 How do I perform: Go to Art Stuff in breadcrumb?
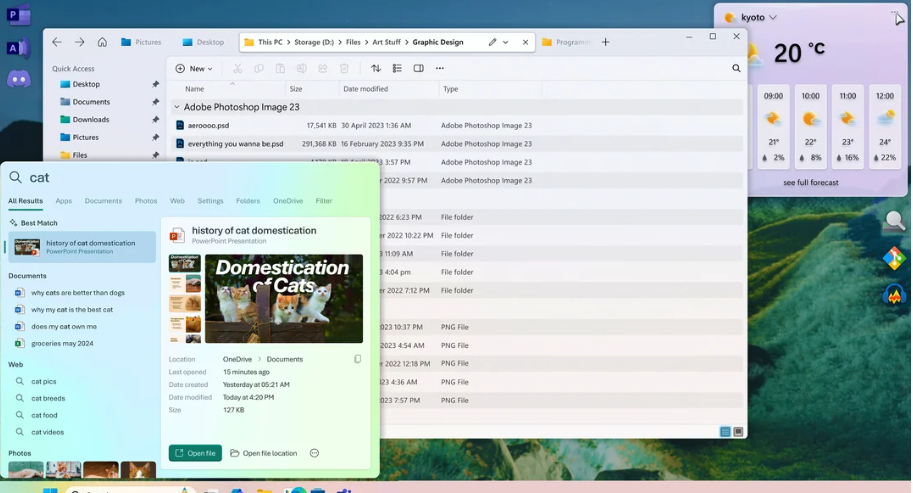pos(387,42)
